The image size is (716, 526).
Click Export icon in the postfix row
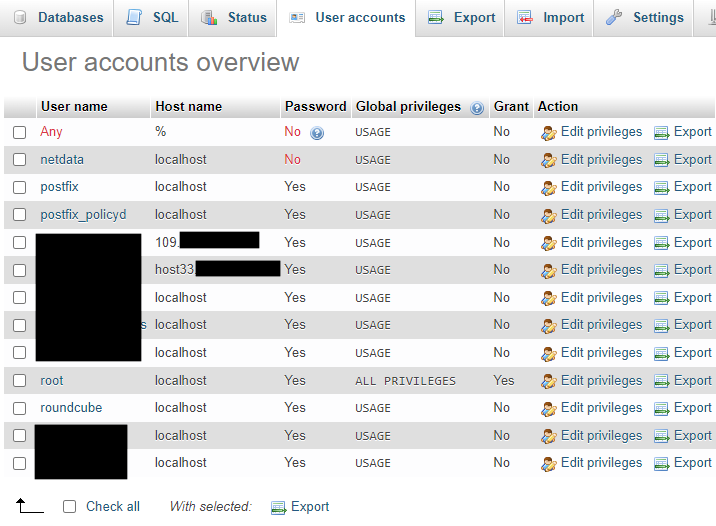(x=661, y=188)
